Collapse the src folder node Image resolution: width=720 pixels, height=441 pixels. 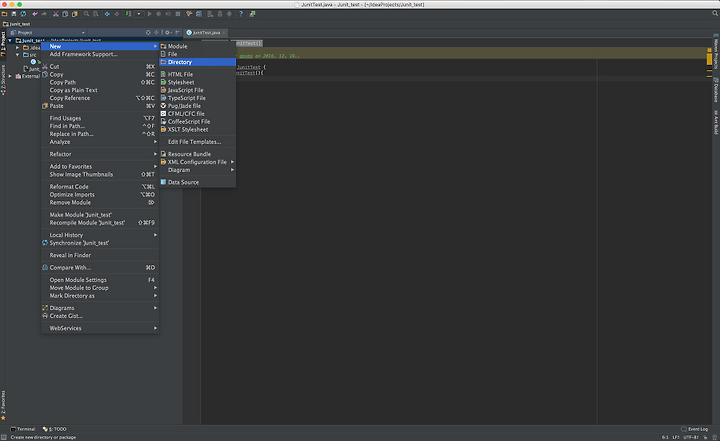pos(17,55)
